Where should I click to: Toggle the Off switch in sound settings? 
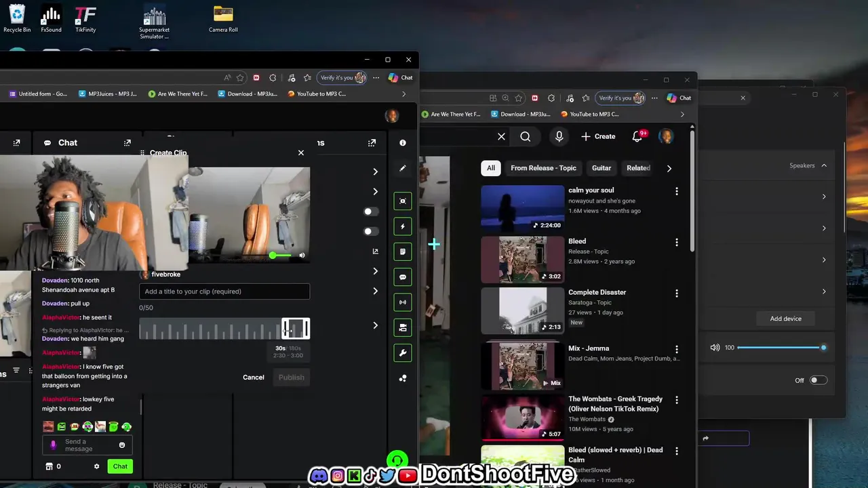[x=818, y=380]
